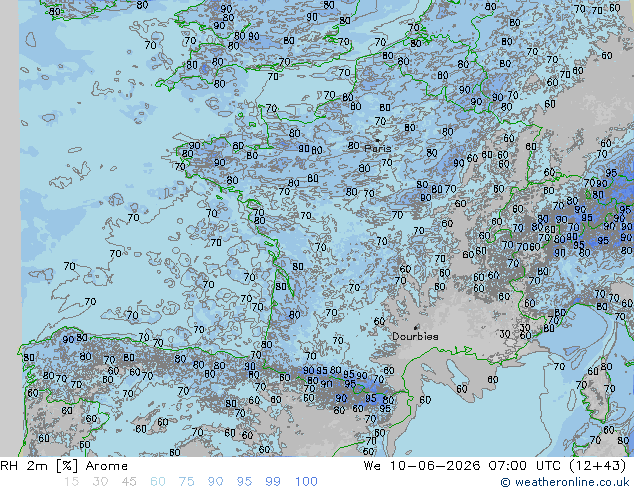Click legend value 75

(x=186, y=482)
